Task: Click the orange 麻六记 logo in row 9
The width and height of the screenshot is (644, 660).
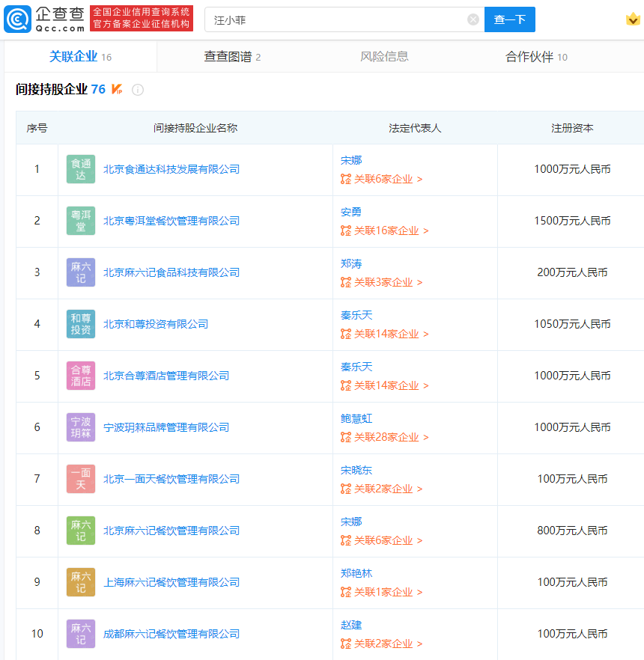Action: pos(81,582)
